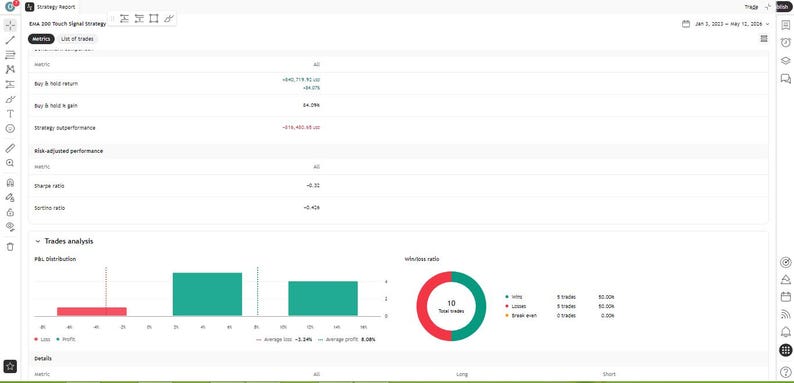794x383 pixels.
Task: Select the trend line drawing tool
Action: 10,40
